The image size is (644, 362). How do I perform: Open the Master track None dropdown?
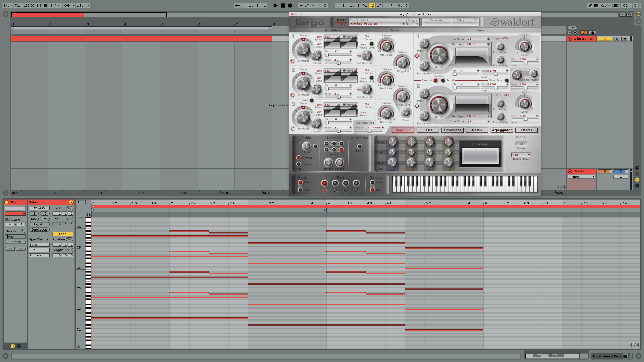[x=581, y=177]
